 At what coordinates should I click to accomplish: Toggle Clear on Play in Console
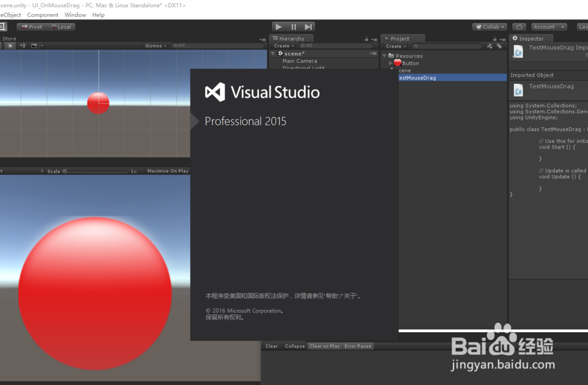(x=325, y=346)
